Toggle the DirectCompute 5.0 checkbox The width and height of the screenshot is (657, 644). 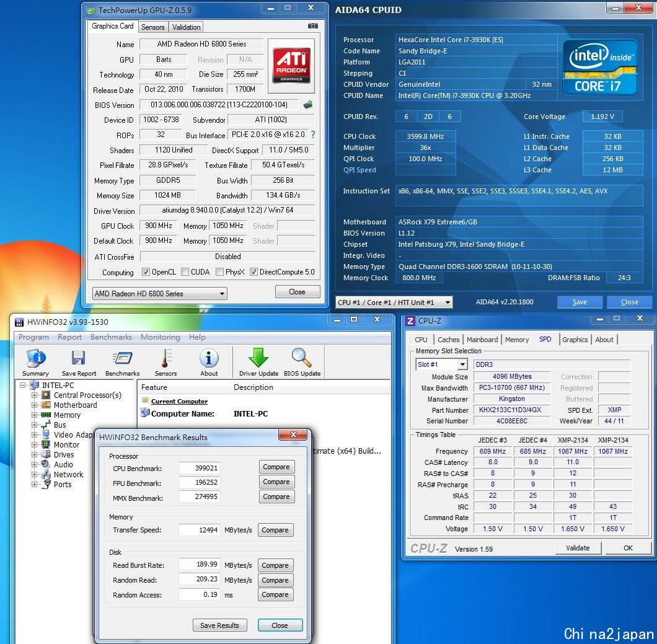254,272
